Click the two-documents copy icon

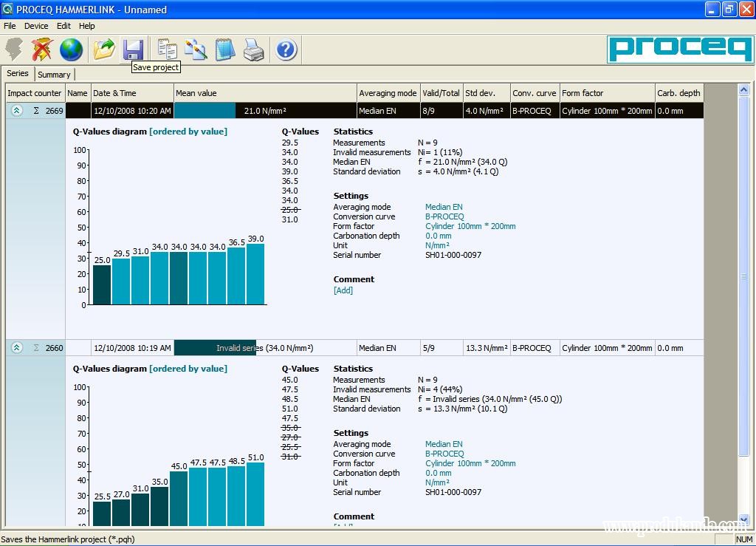click(167, 50)
